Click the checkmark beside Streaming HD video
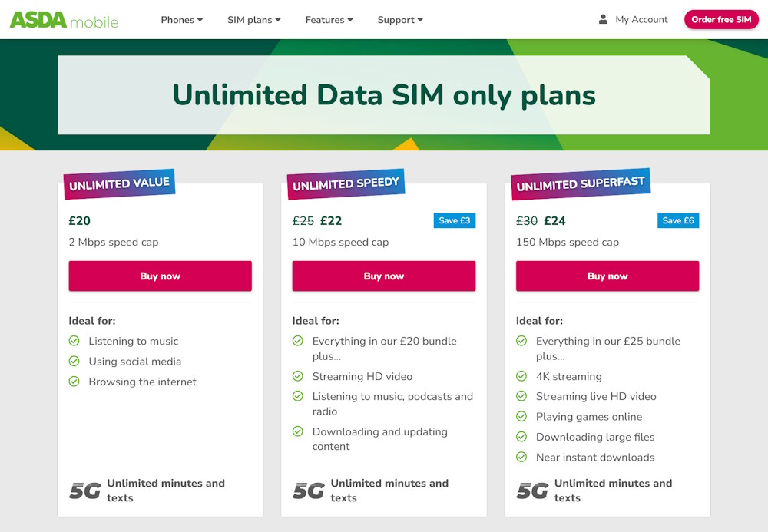 [298, 376]
